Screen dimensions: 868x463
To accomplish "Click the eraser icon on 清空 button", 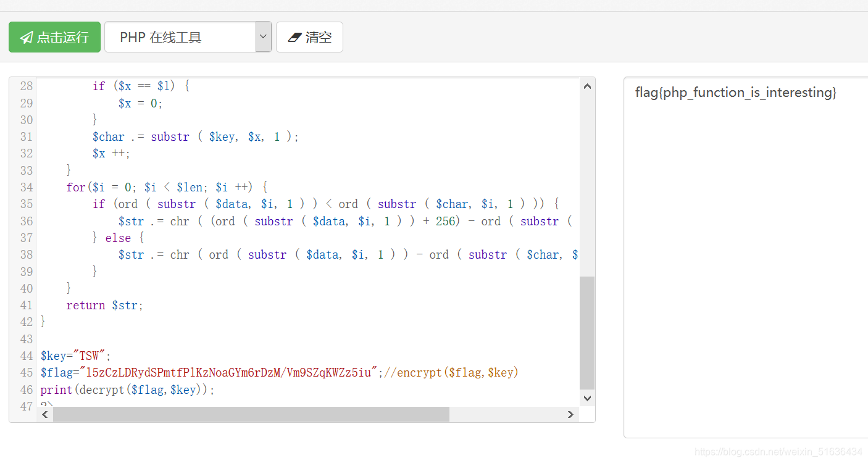I will [294, 38].
